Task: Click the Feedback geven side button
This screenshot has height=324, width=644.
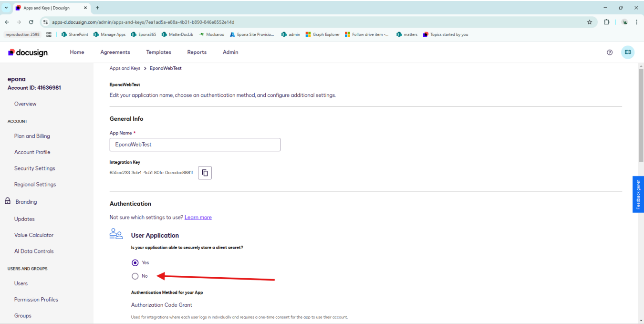Action: pos(638,194)
